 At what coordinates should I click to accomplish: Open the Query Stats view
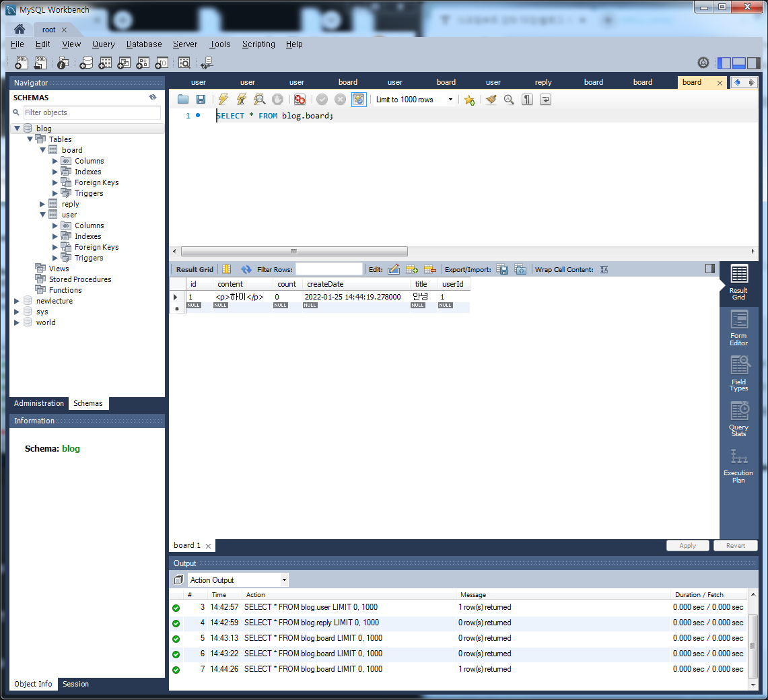click(x=738, y=419)
